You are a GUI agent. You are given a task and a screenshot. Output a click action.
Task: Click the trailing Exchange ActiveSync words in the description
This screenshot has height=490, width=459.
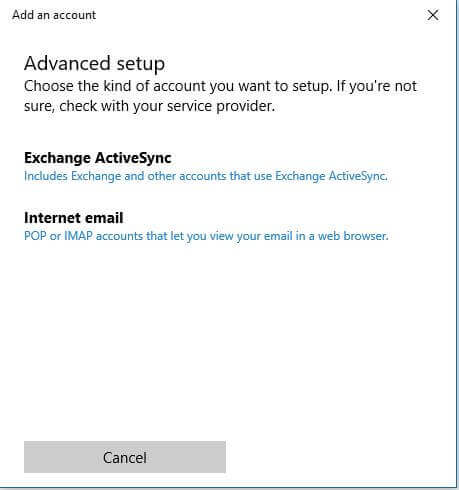click(x=331, y=176)
